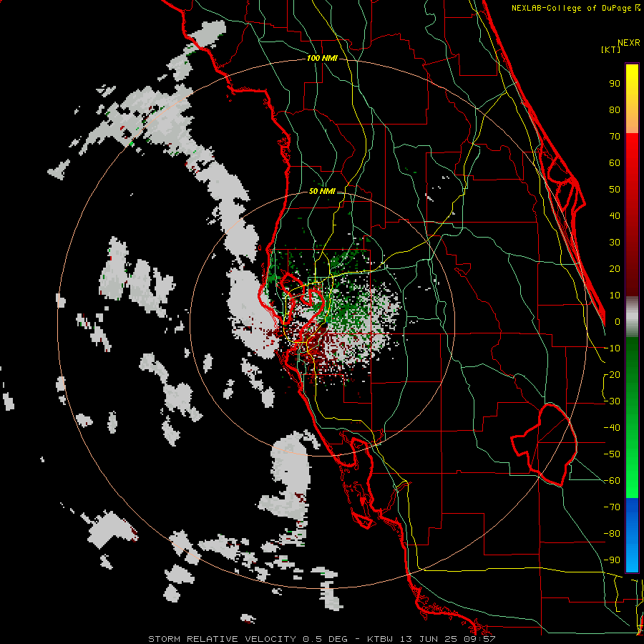Click the 70 knot label on the scale

coord(615,137)
